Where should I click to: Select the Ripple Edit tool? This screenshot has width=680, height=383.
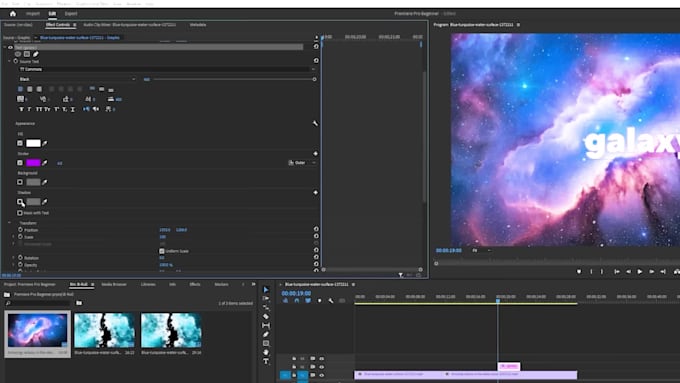[266, 308]
